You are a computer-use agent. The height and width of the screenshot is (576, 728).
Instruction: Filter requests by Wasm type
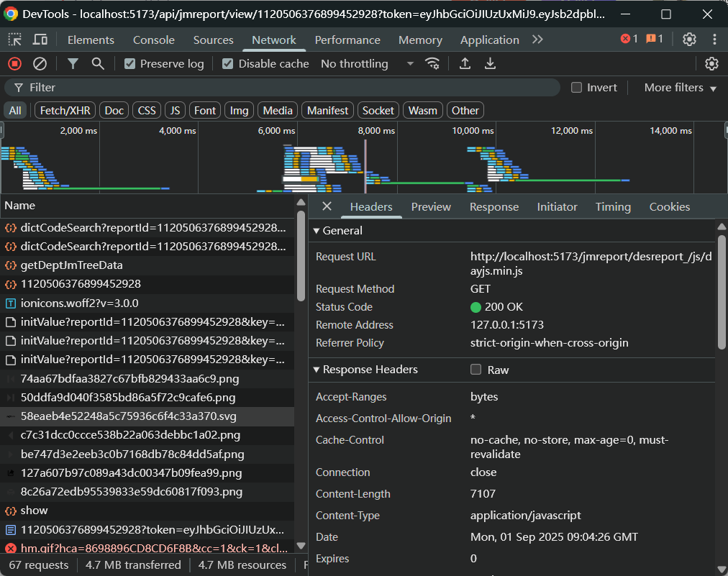(x=423, y=111)
